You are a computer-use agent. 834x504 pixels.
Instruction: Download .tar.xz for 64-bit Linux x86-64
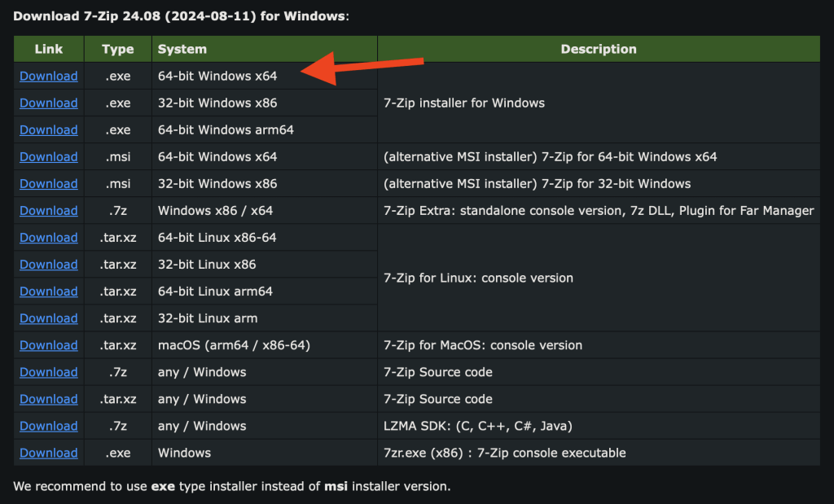pyautogui.click(x=49, y=238)
